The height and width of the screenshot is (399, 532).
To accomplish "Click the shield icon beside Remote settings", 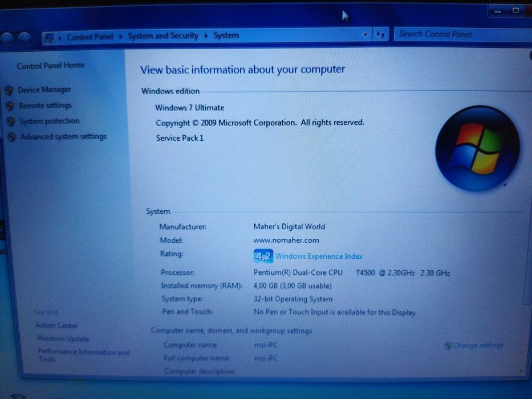I will (x=10, y=106).
